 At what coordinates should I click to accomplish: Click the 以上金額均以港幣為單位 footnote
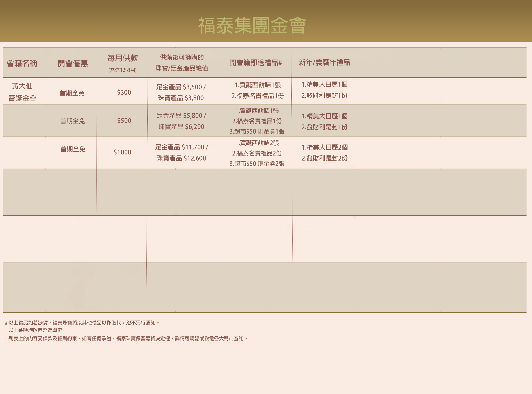click(35, 330)
